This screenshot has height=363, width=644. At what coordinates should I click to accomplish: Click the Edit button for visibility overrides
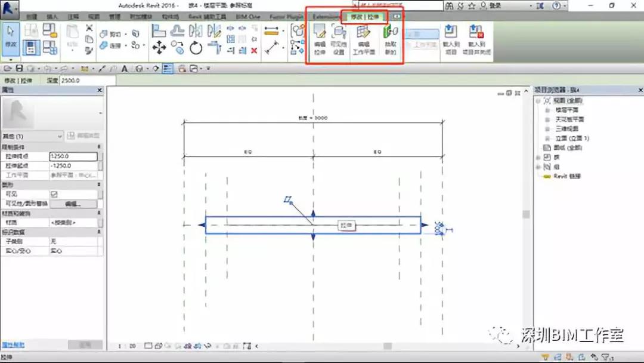[73, 204]
